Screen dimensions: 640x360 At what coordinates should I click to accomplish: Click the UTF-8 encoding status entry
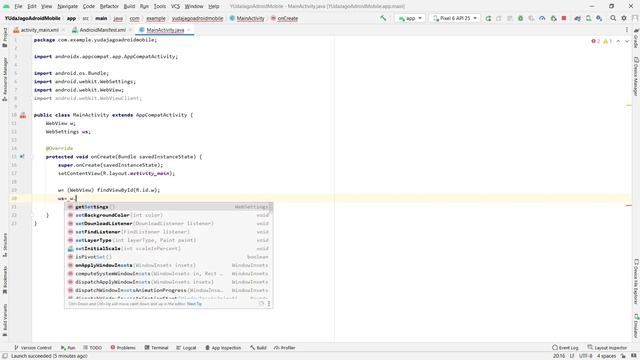585,356
